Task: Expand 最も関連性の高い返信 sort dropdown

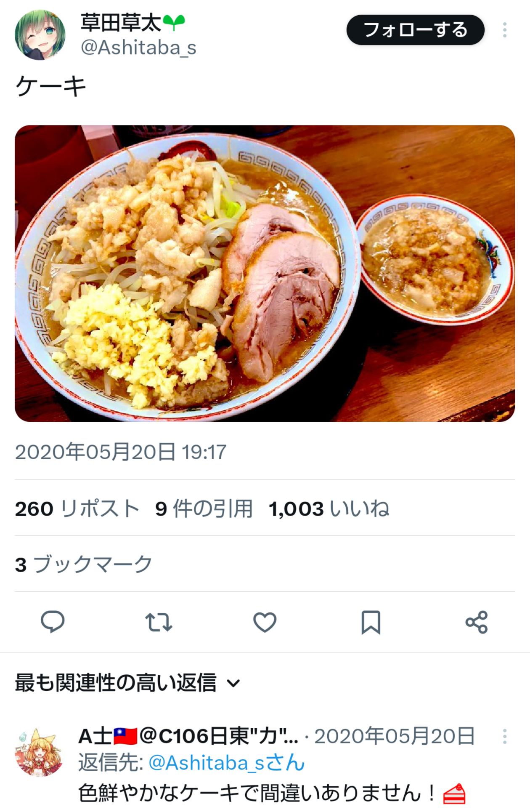Action: tap(127, 683)
